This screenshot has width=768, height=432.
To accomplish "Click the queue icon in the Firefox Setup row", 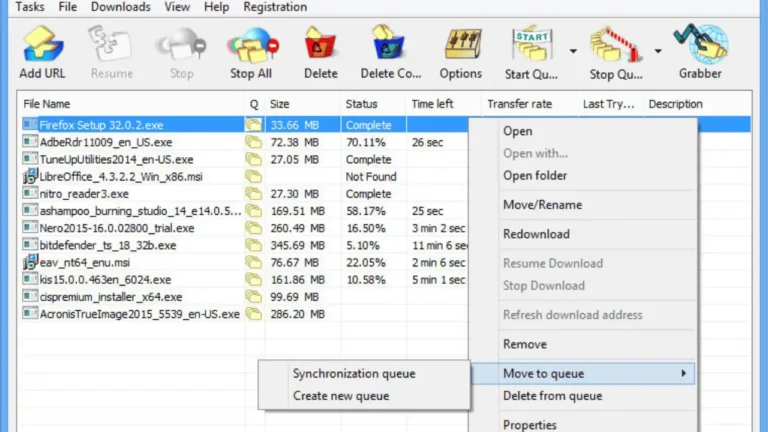I will pos(254,124).
